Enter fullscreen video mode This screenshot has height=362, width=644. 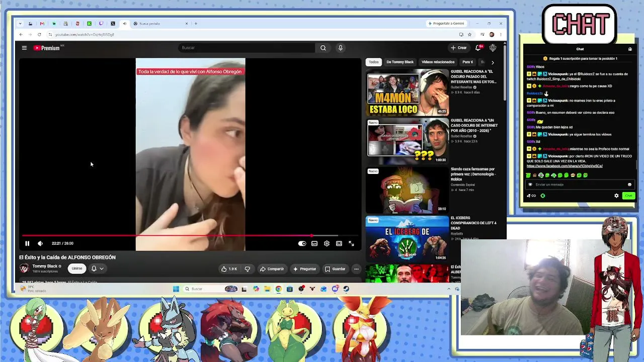351,243
